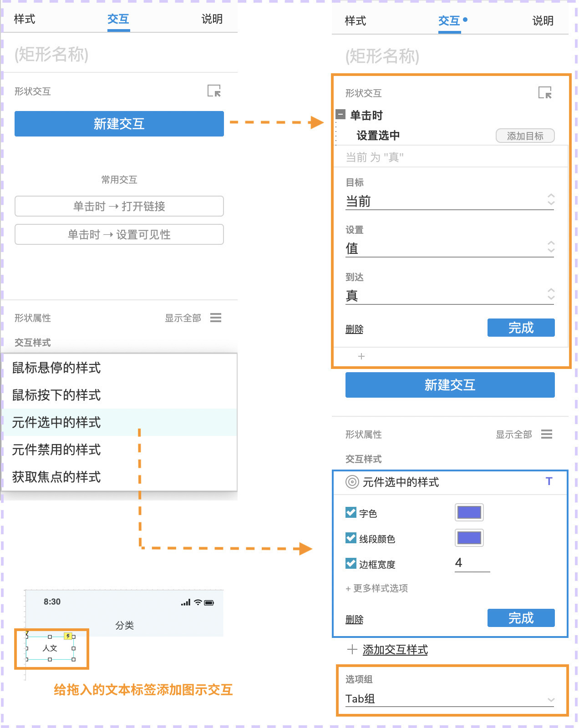Select 鼠标按下的样式 from the list
Image resolution: width=579 pixels, height=728 pixels.
(119, 395)
